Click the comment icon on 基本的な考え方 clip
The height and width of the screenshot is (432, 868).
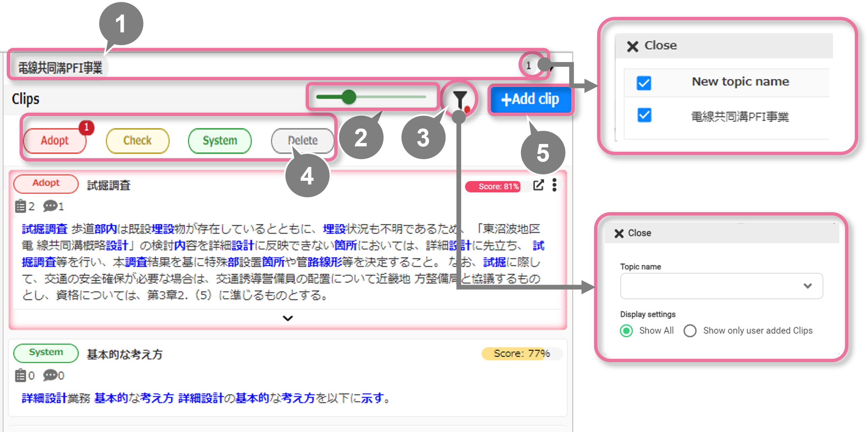(51, 375)
